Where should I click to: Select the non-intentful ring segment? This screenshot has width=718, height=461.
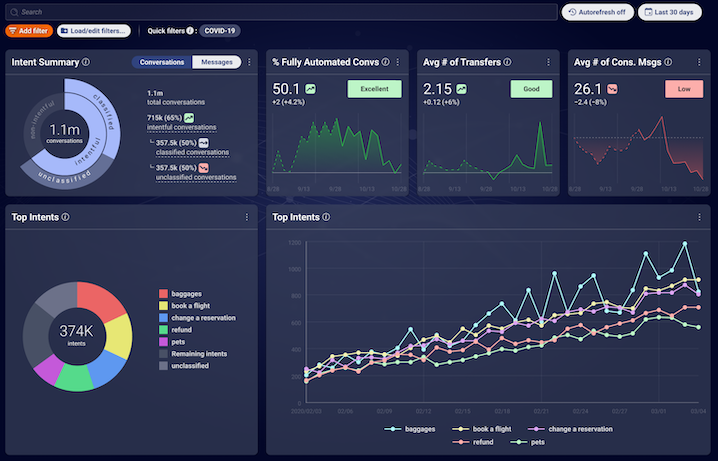[38, 120]
